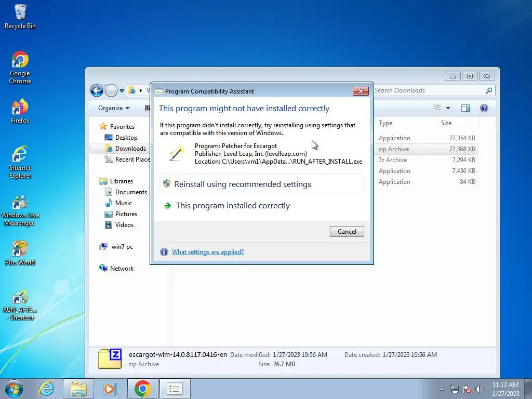Open the Action Center flag icon
Screen dimensions: 532x399
[x=467, y=389]
